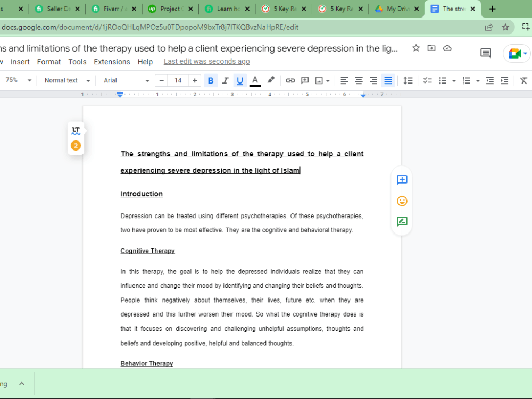Select left align
This screenshot has height=399, width=532.
[344, 80]
